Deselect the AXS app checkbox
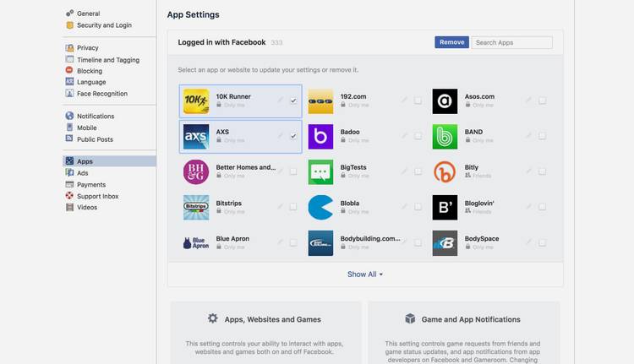The image size is (634, 364). [293, 136]
